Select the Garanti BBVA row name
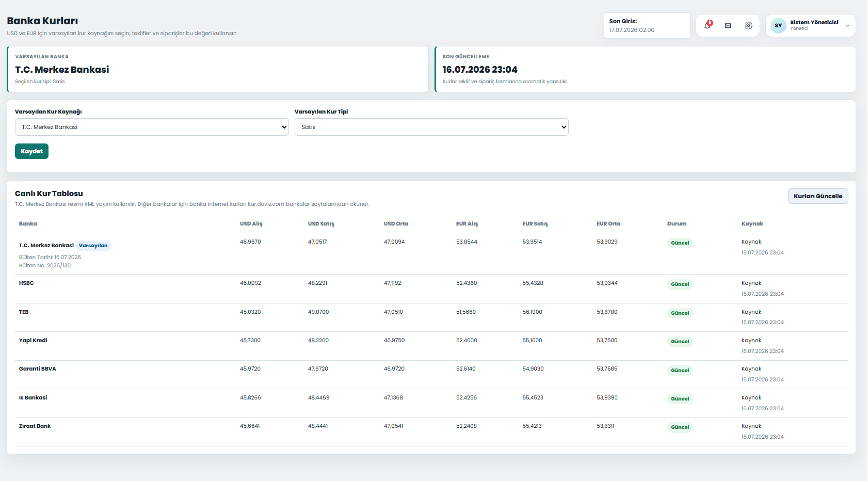 38,369
